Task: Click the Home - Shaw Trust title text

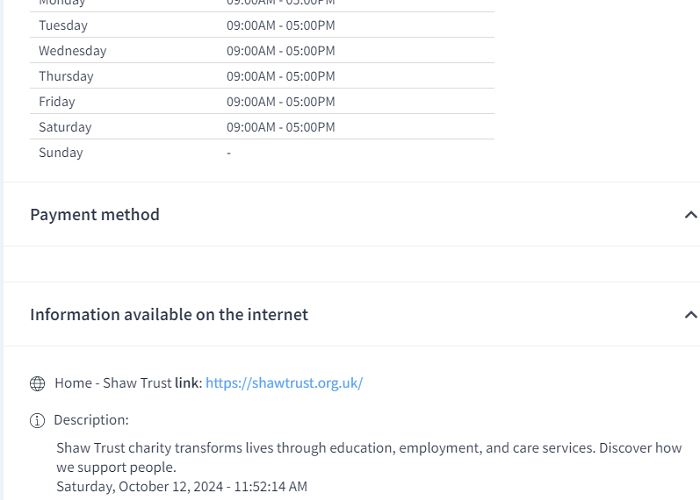Action: [x=113, y=383]
